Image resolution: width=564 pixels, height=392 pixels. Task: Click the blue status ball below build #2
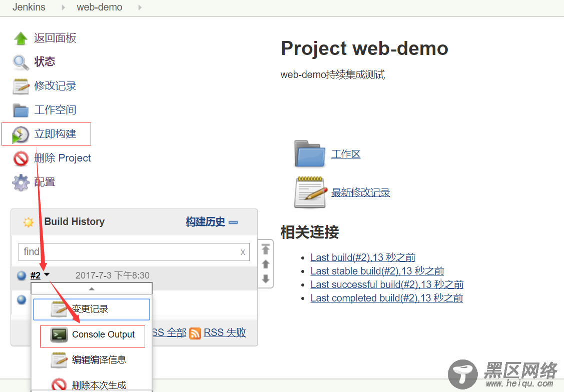point(22,299)
